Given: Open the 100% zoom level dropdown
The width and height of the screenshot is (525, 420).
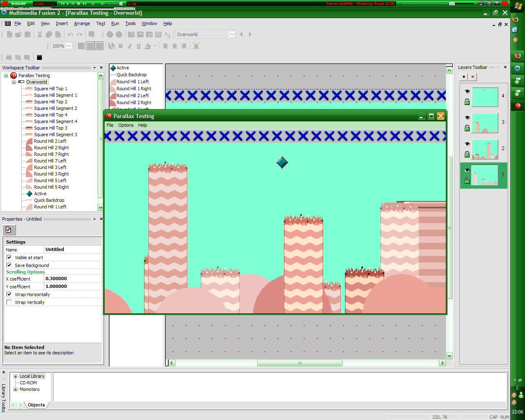Looking at the screenshot, I should (69, 46).
